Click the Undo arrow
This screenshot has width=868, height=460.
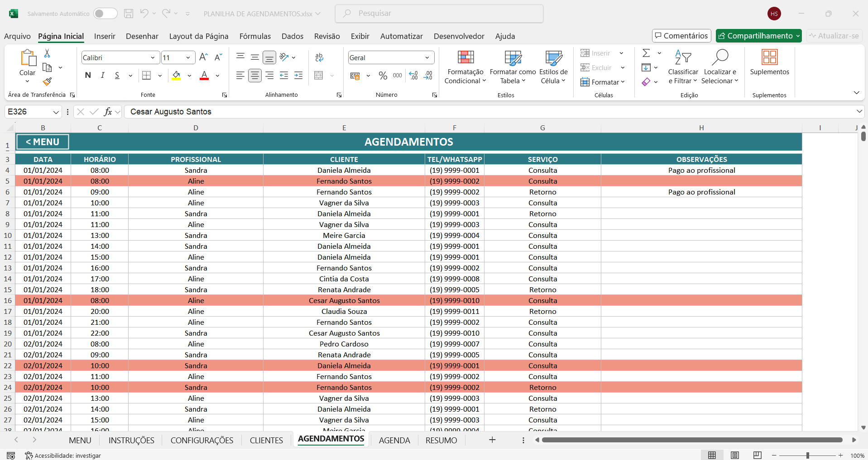pyautogui.click(x=144, y=14)
